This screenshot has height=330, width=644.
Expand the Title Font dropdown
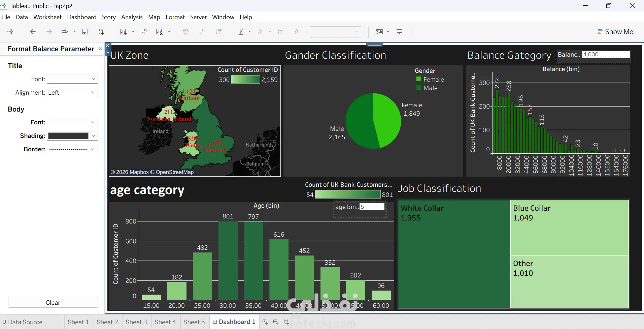(72, 79)
